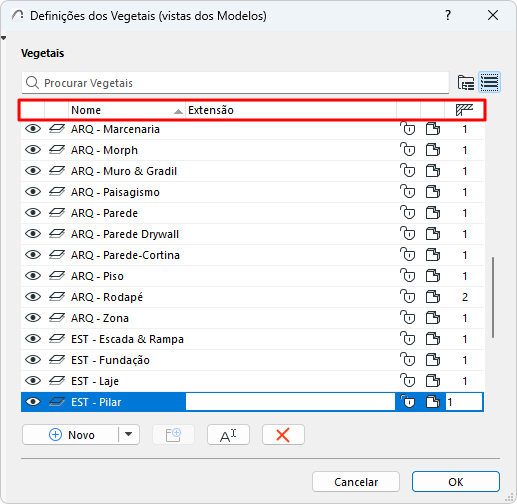Sort by the Nome column header
517x504 pixels.
(127, 110)
